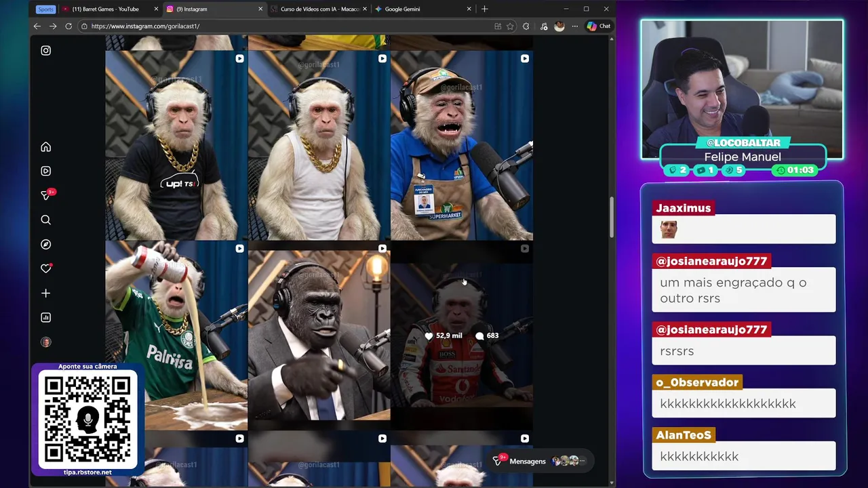
Task: Open the Search magnifier in the sidebar
Action: point(45,220)
